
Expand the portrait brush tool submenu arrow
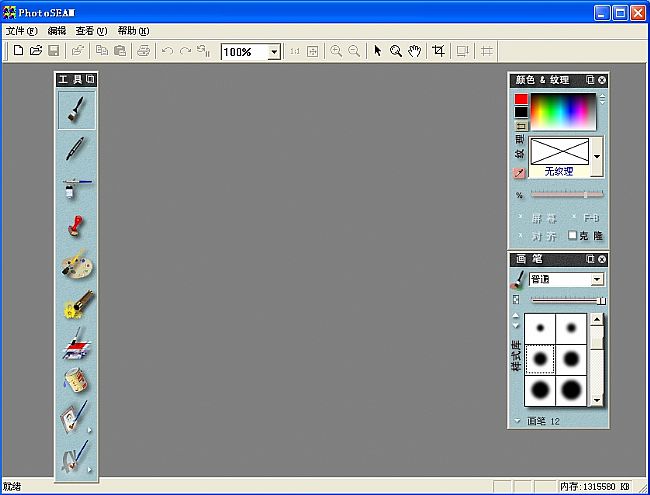90,430
